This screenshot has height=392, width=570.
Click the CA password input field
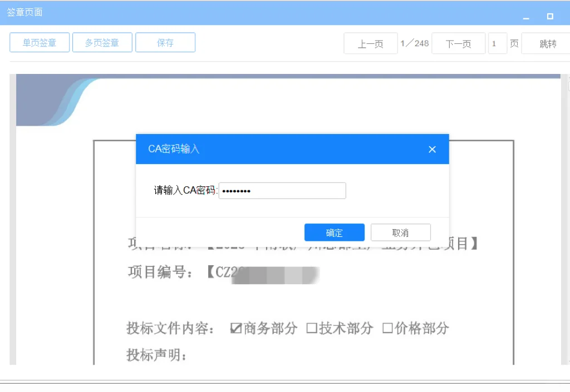[x=282, y=190]
